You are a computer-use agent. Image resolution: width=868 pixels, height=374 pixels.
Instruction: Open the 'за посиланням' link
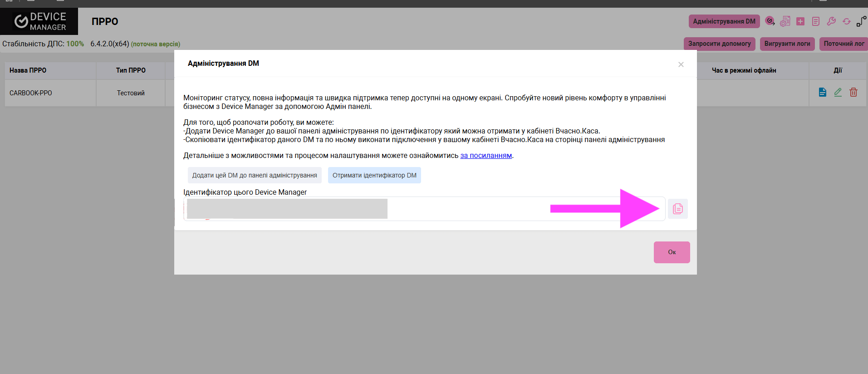point(486,156)
